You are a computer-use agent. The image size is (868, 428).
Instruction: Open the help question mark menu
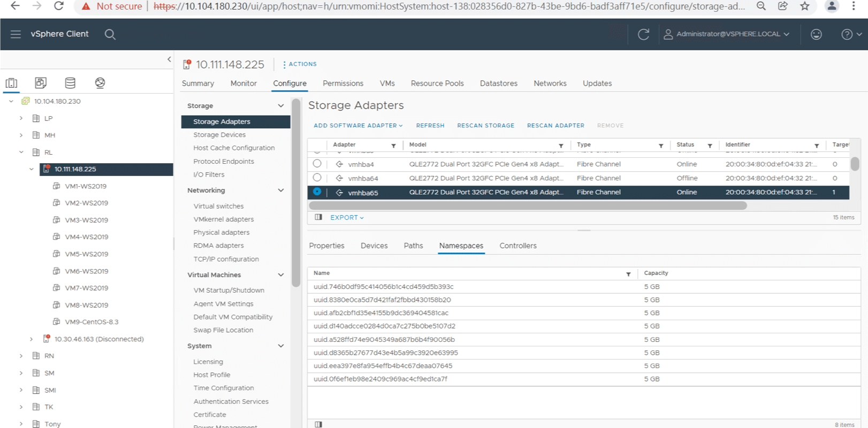pos(851,34)
